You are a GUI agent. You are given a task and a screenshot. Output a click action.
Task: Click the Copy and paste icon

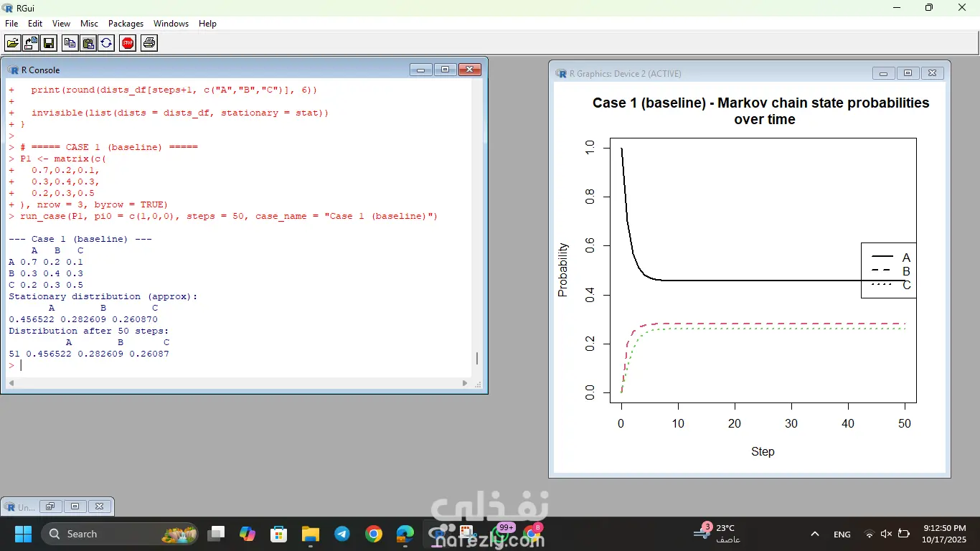coord(106,43)
